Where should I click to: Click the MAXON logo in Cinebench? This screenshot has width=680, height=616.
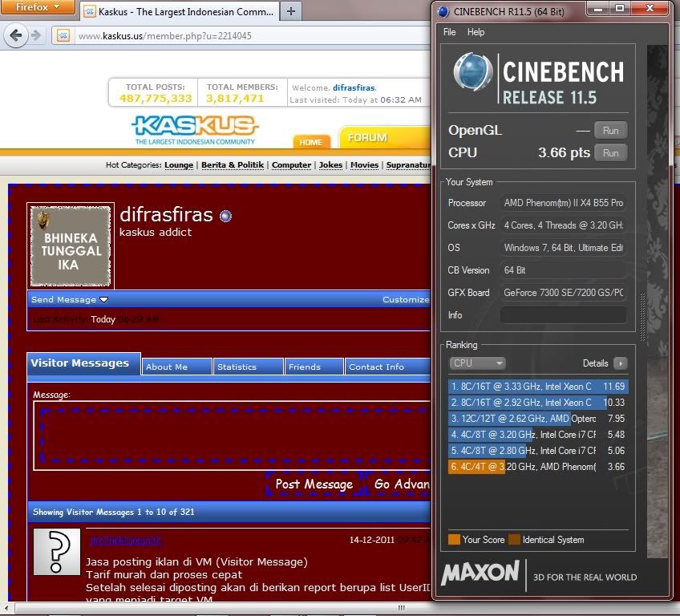tap(480, 572)
